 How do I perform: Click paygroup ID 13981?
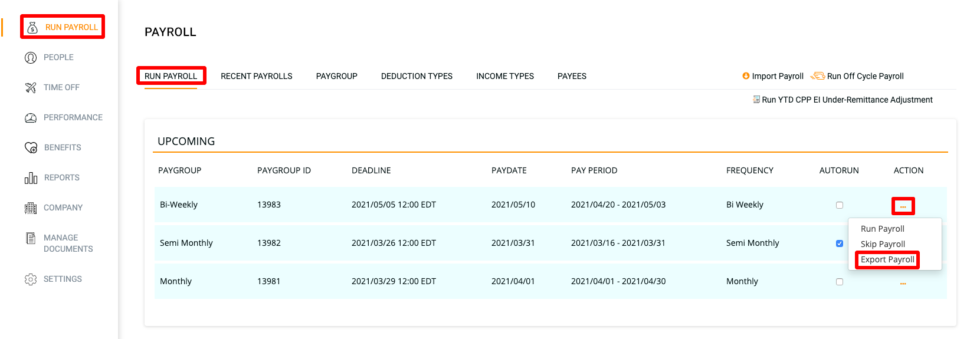(x=269, y=281)
